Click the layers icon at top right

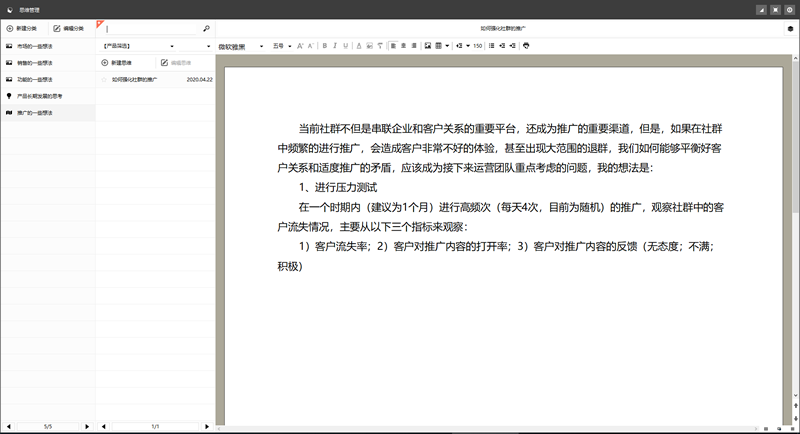tap(790, 29)
